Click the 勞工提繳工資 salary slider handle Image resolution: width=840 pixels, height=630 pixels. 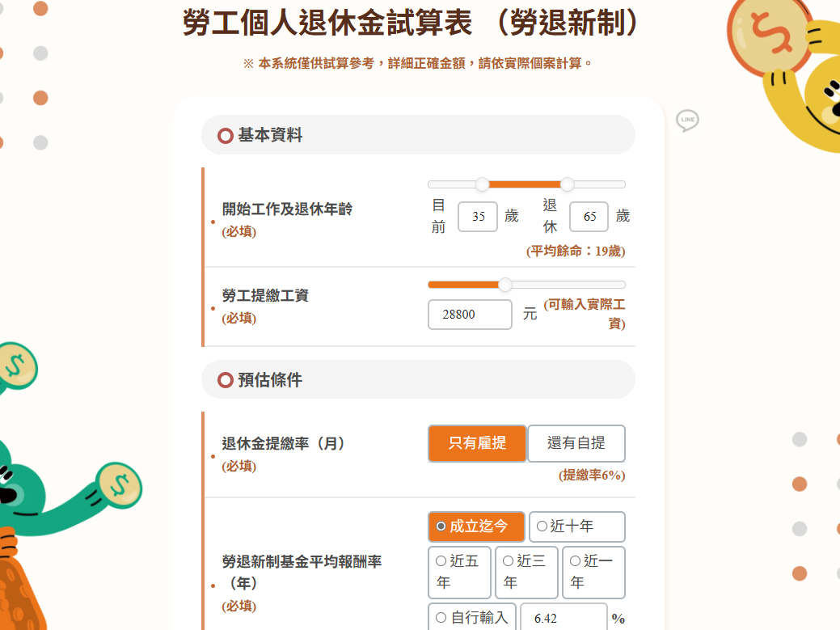tap(505, 285)
